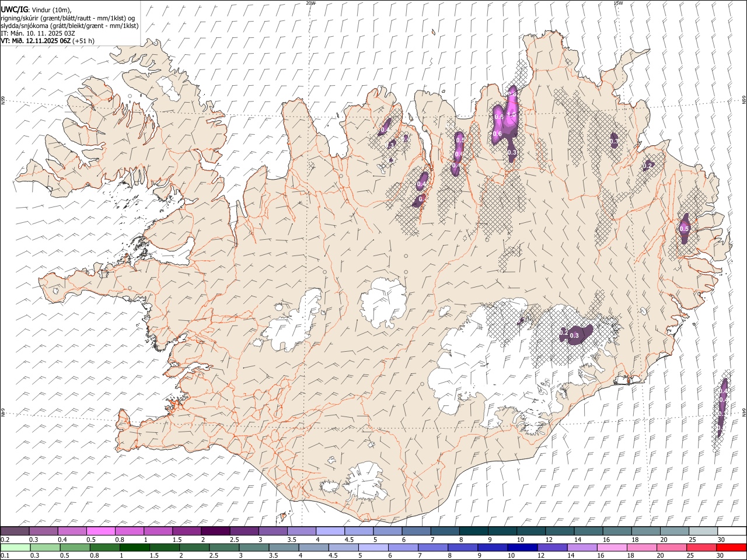747x560 pixels.
Task: Select the upper legend swatch between 25 and 30
Action: [703, 531]
